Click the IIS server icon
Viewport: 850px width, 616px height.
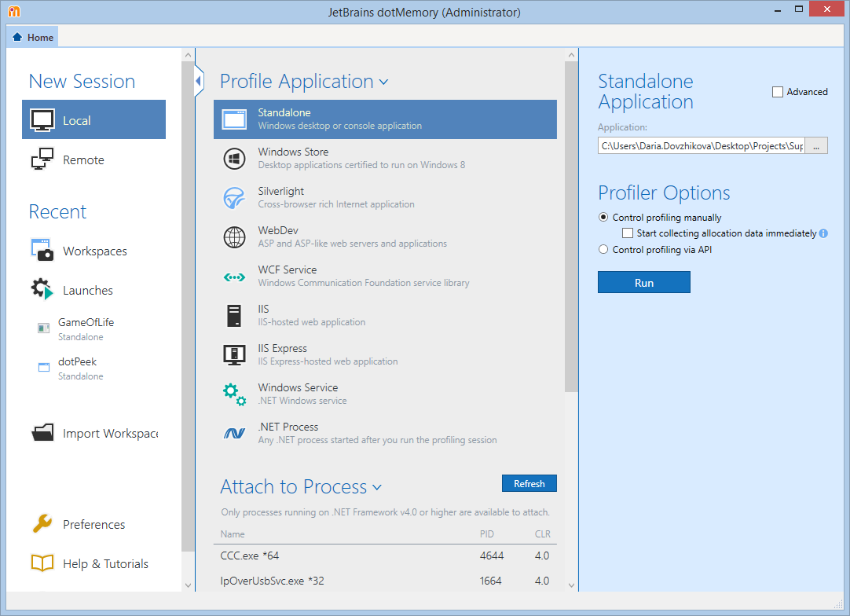234,316
